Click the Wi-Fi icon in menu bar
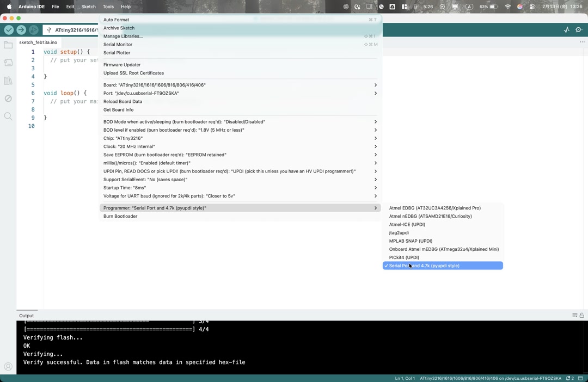The height and width of the screenshot is (382, 588). pos(508,7)
